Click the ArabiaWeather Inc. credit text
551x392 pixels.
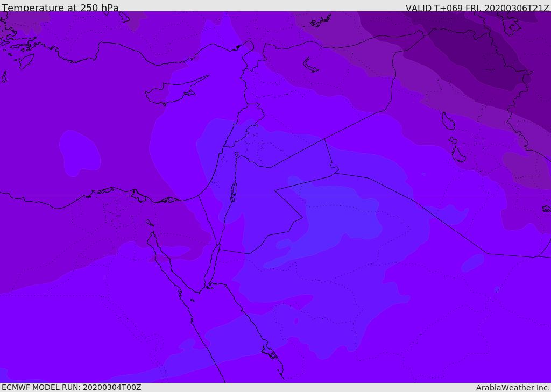coord(513,388)
